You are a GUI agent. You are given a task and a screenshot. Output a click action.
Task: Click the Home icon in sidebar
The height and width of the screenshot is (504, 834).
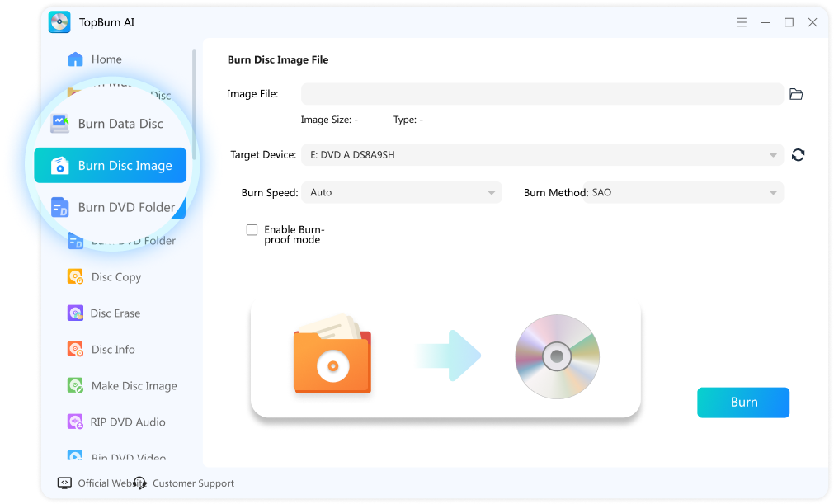[75, 59]
